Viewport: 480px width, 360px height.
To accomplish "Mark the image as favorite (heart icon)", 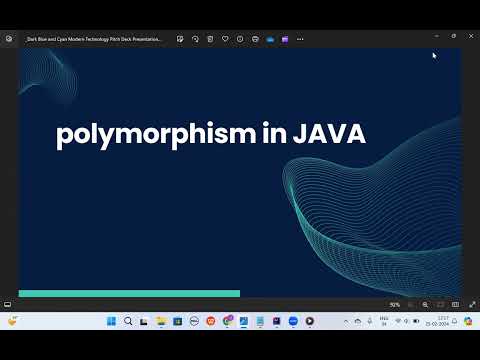I will coord(225,39).
